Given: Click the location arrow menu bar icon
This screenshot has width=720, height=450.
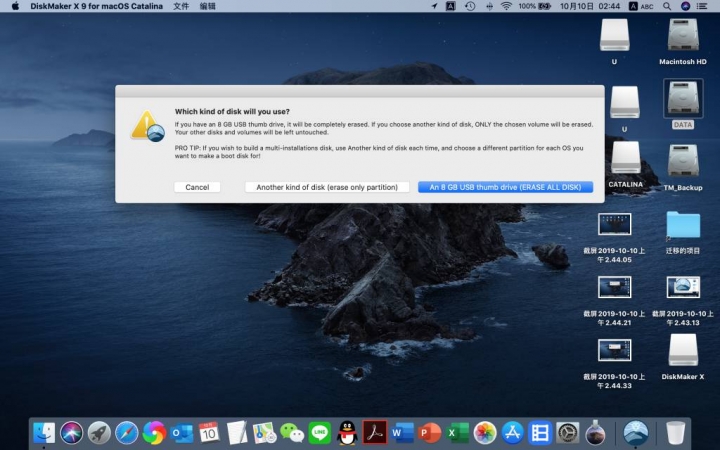Looking at the screenshot, I should click(x=434, y=6).
